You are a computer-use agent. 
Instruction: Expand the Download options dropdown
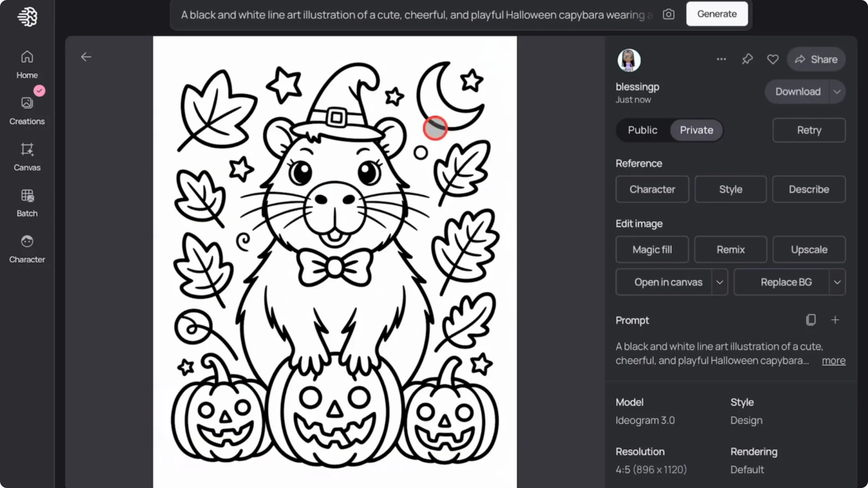(837, 91)
